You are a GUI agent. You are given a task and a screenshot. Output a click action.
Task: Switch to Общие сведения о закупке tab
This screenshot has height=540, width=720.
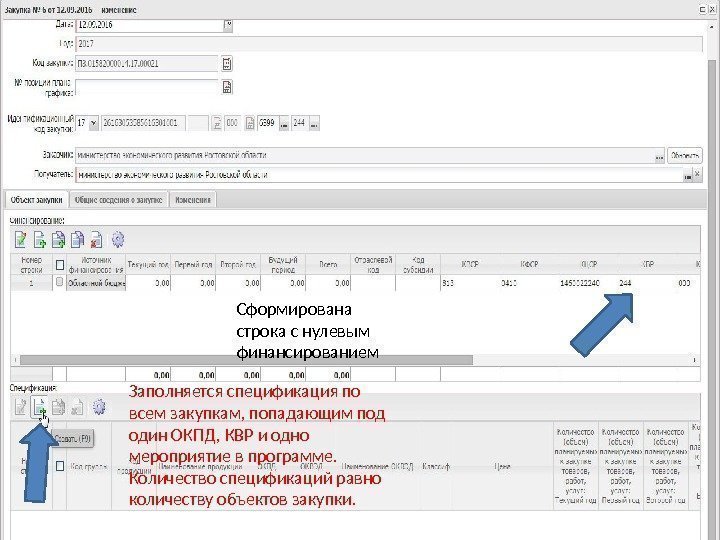[118, 200]
